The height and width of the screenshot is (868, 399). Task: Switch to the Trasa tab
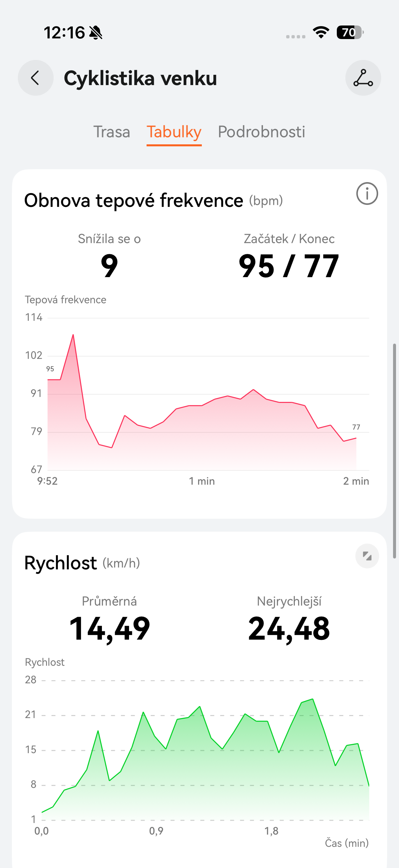pos(111,132)
